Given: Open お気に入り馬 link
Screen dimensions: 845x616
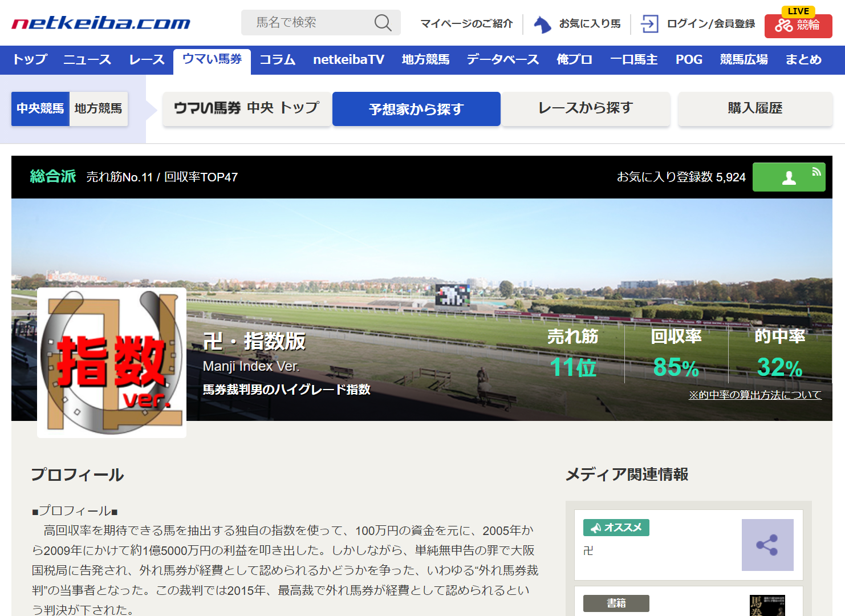Looking at the screenshot, I should coord(590,23).
